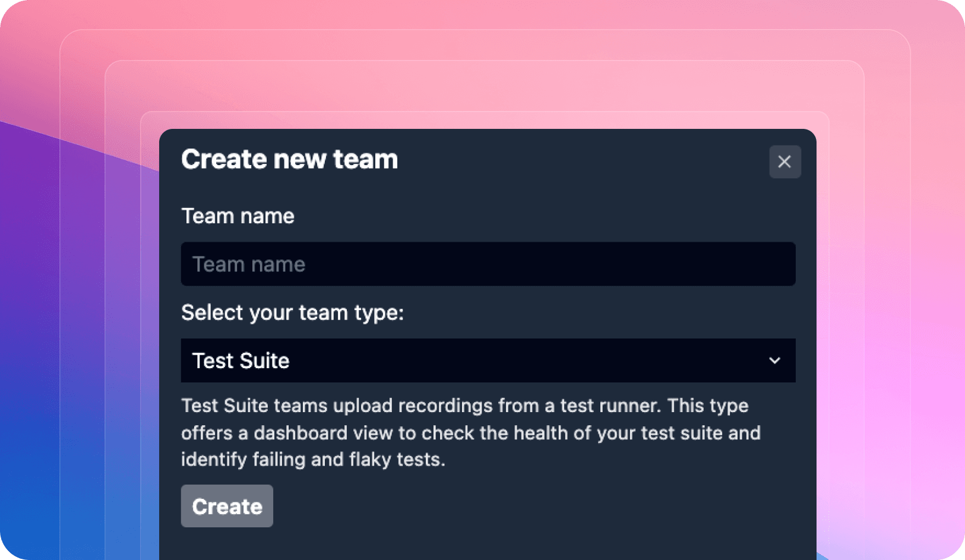Select the dropdown arrow beside Test Suite
The height and width of the screenshot is (560, 965).
coord(774,360)
